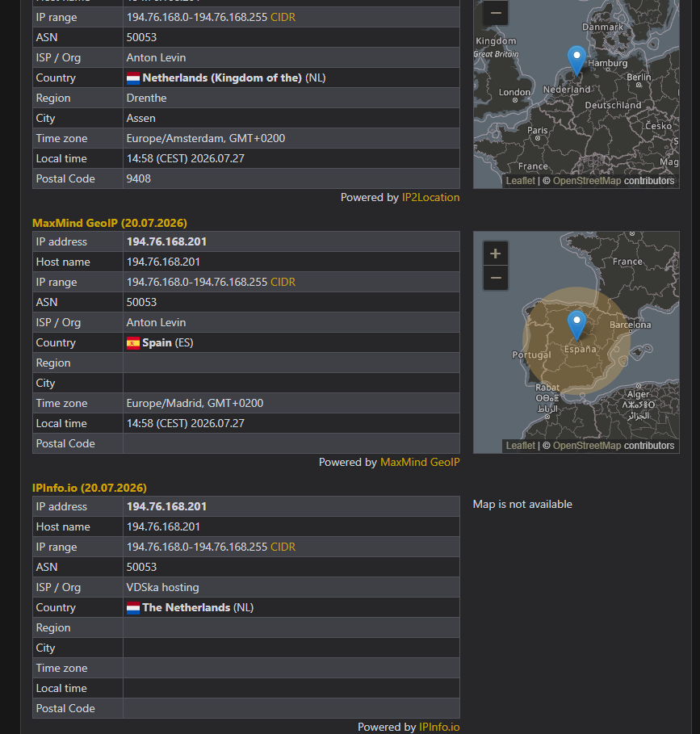Open Leaflet link on Netherlands map

pyautogui.click(x=520, y=181)
